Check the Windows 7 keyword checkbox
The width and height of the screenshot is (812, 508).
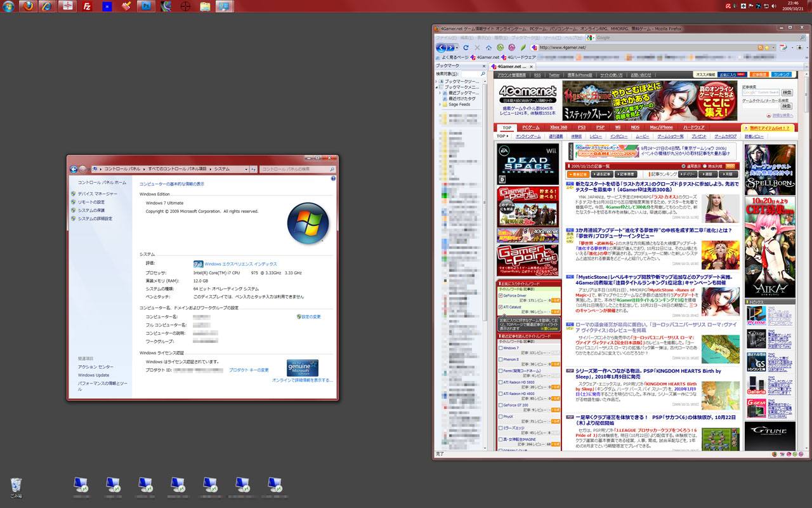tap(501, 348)
